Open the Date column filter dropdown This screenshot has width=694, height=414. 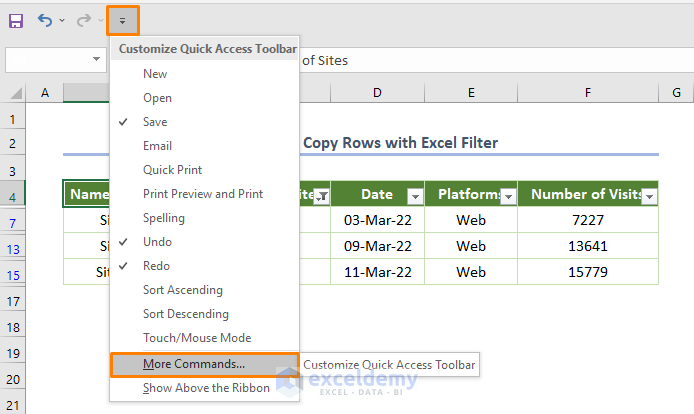pyautogui.click(x=415, y=197)
